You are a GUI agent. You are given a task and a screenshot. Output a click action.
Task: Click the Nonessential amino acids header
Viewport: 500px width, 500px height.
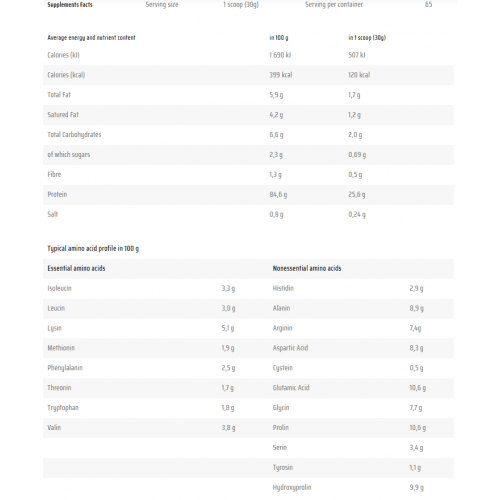click(307, 268)
